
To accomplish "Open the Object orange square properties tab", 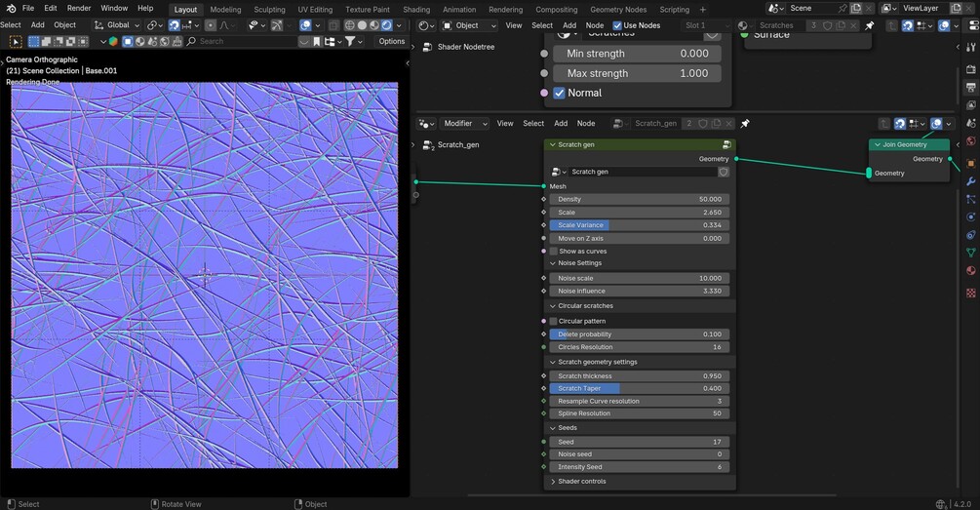I will [x=970, y=163].
